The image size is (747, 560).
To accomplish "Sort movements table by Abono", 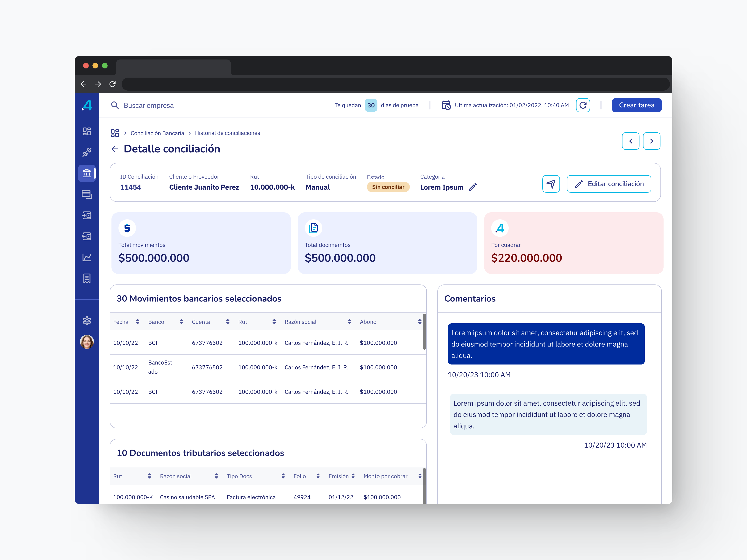I will (x=419, y=322).
